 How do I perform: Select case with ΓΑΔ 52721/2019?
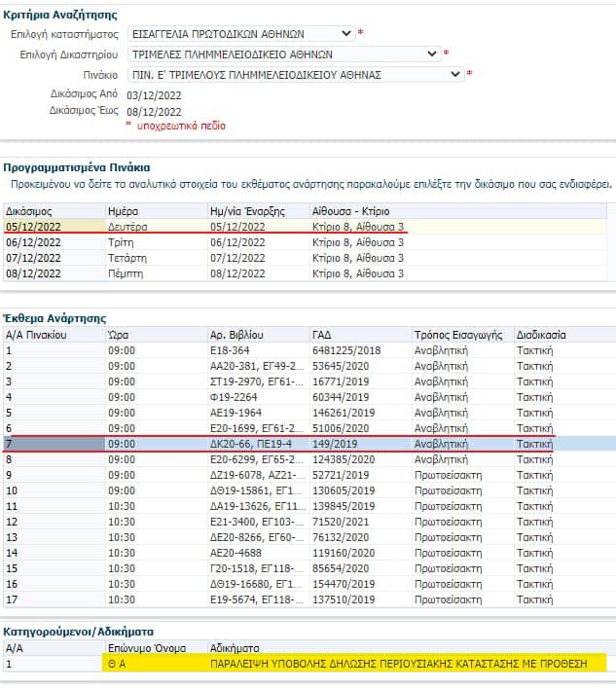tap(309, 475)
